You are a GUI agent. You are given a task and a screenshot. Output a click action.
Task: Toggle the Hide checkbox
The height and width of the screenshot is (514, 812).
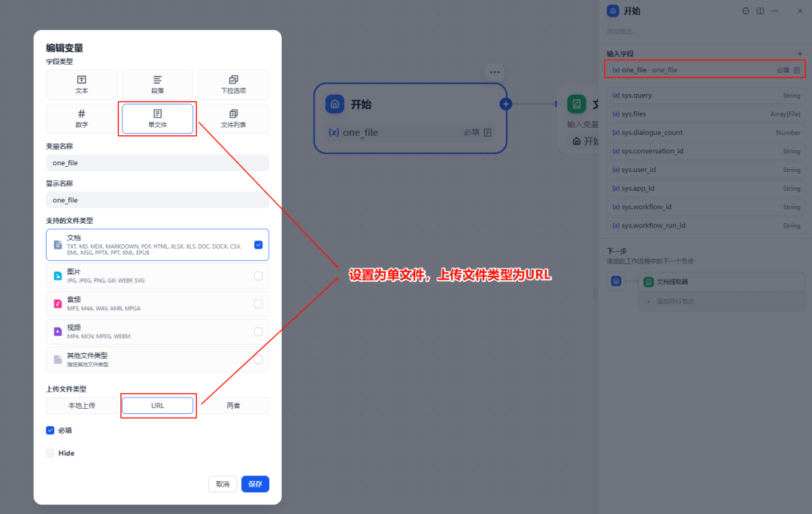(x=50, y=453)
